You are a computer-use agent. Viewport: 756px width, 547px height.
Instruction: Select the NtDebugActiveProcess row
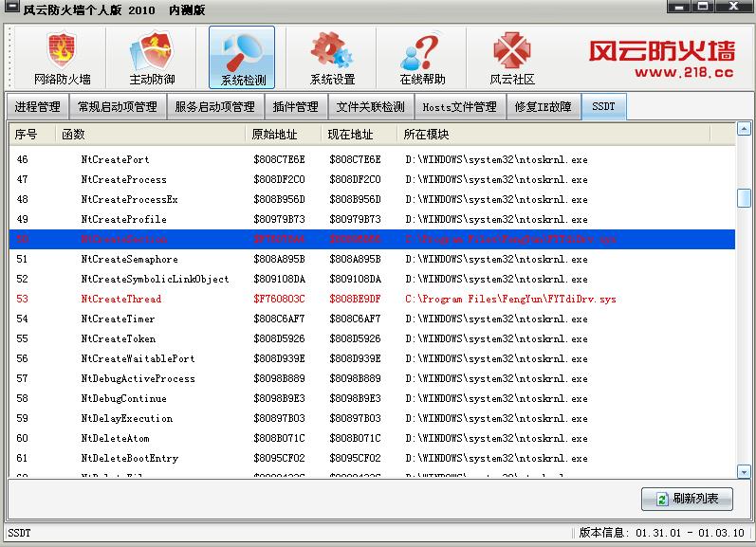point(372,379)
